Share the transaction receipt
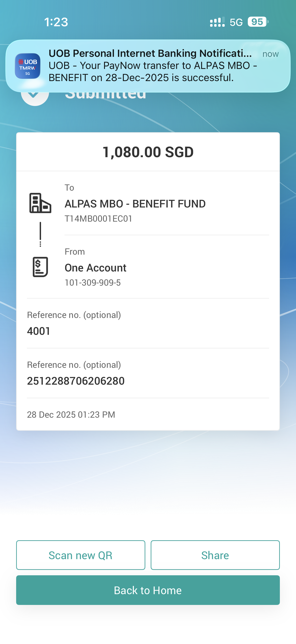The width and height of the screenshot is (296, 644). 215,555
